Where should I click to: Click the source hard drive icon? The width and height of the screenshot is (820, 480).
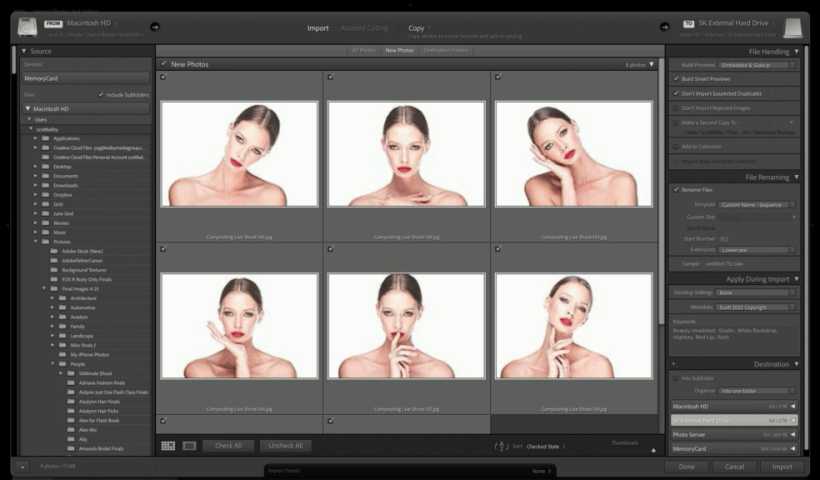pyautogui.click(x=26, y=27)
